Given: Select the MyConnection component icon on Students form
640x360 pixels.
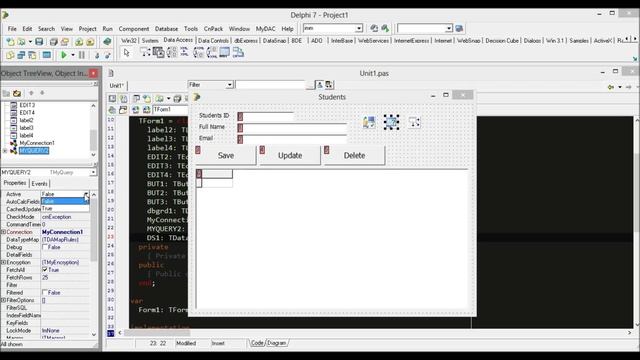Looking at the screenshot, I should [x=369, y=122].
